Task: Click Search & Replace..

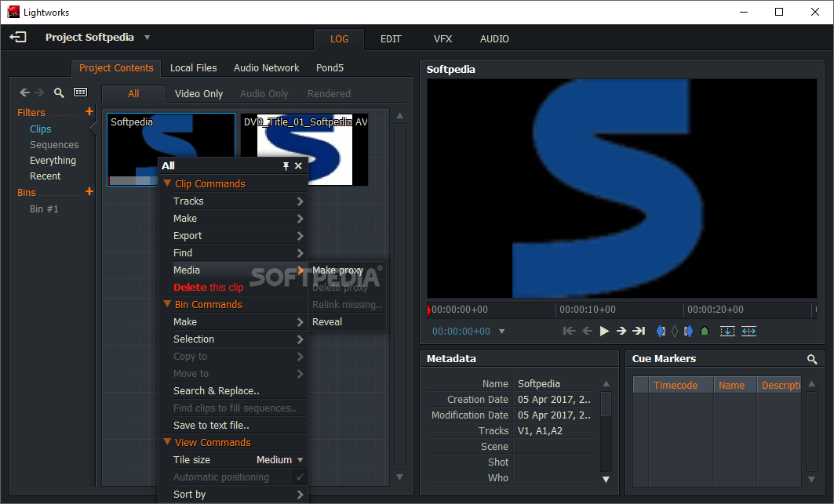Action: (x=216, y=391)
